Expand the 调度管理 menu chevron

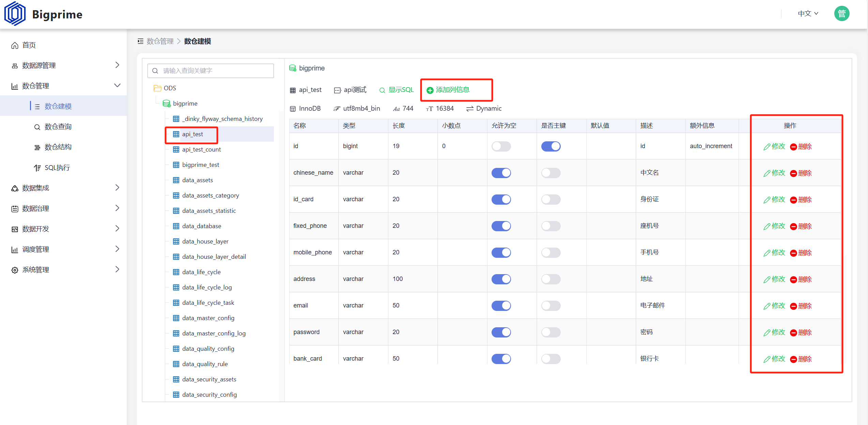[117, 249]
